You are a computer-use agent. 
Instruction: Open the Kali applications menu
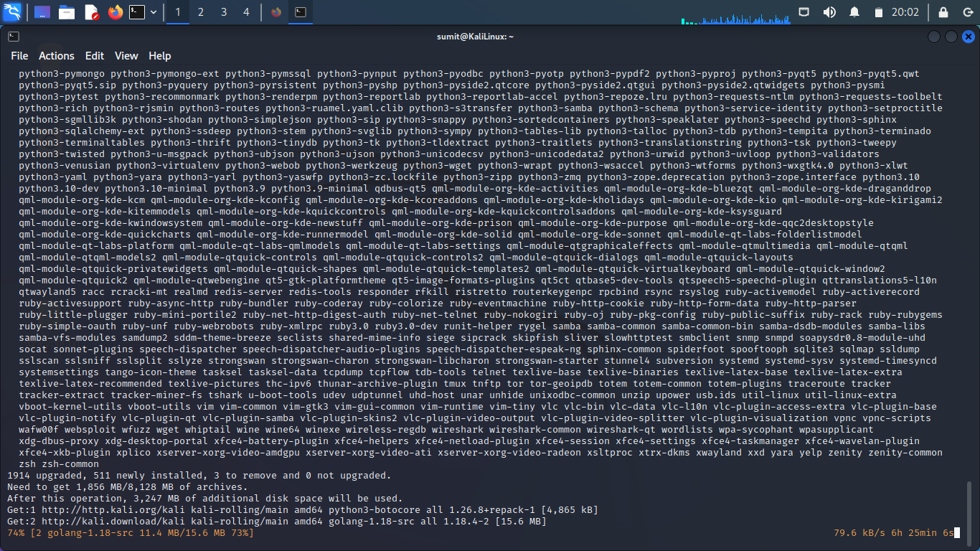(12, 12)
